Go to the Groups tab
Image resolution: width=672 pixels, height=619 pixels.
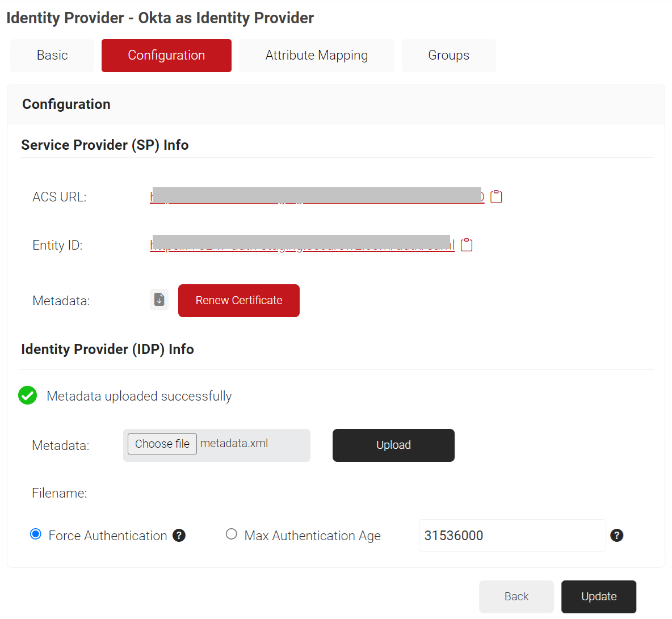[x=449, y=55]
